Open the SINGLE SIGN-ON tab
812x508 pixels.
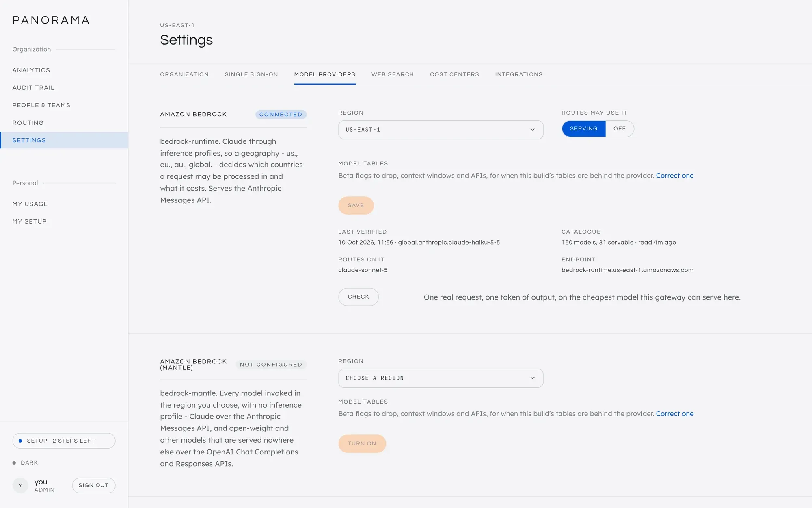coord(251,74)
